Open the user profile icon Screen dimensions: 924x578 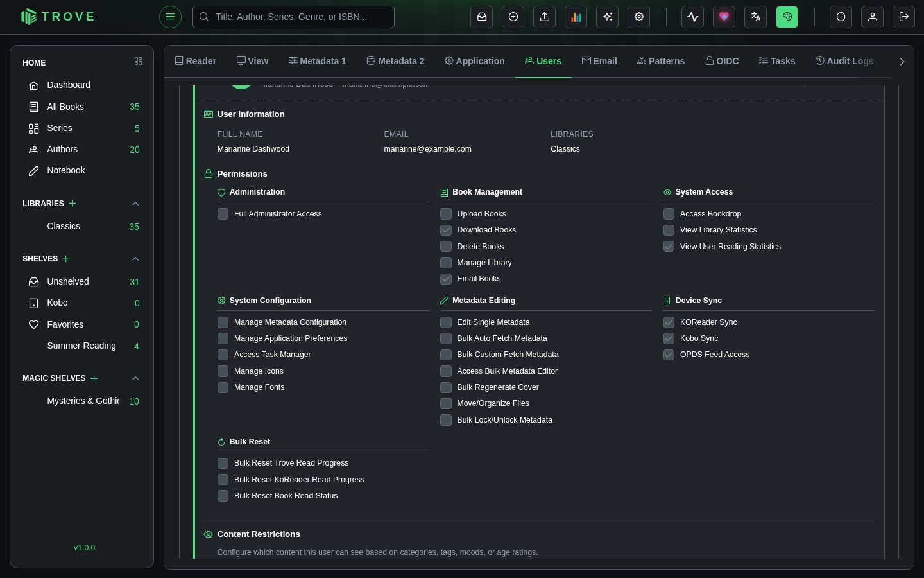click(x=873, y=17)
